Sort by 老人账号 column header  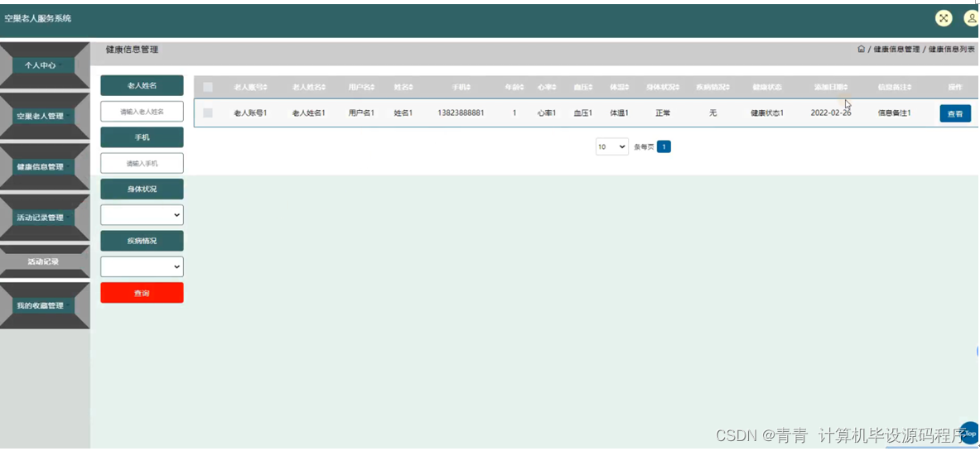(250, 88)
